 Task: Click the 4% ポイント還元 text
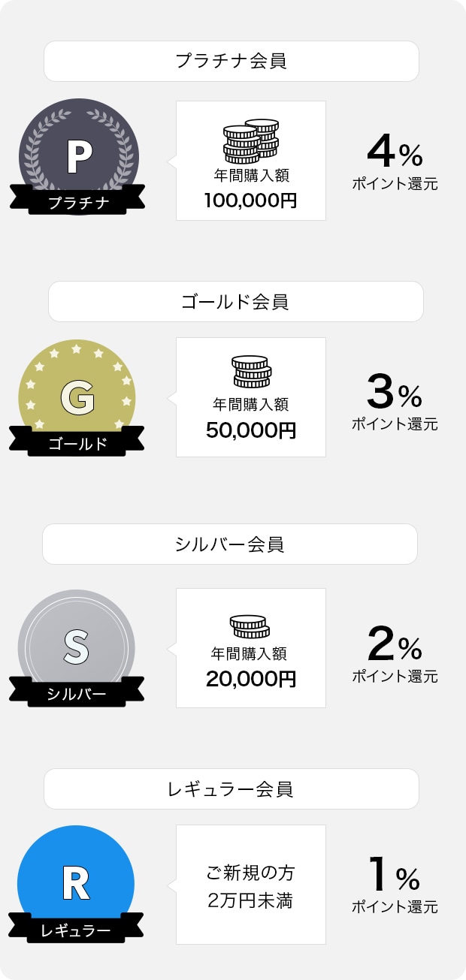395,165
